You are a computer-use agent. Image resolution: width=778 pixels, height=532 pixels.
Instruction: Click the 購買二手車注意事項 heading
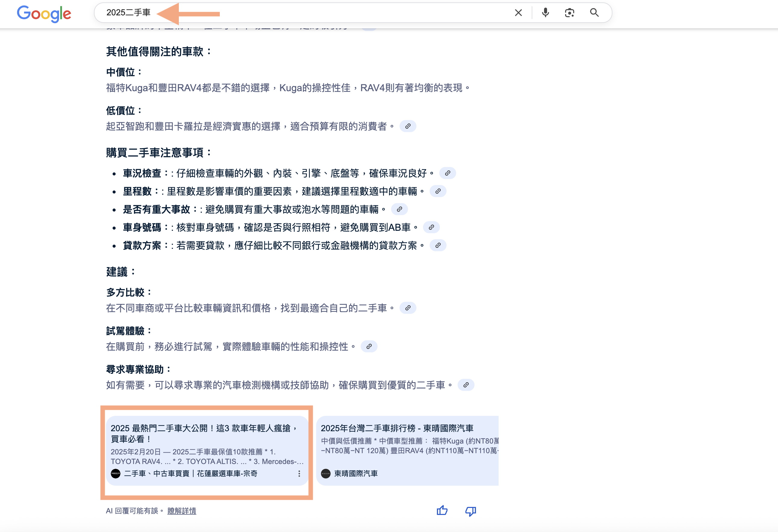(159, 152)
